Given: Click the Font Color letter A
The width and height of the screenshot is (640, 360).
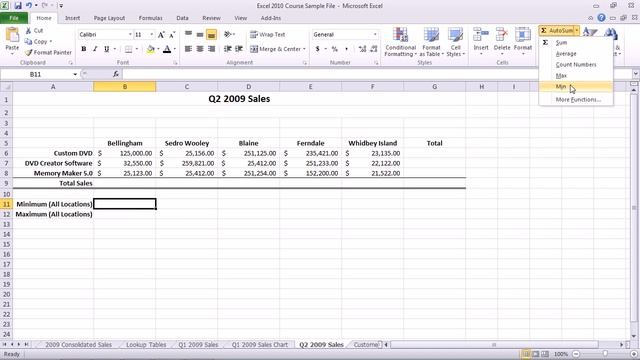Looking at the screenshot, I should pos(167,49).
